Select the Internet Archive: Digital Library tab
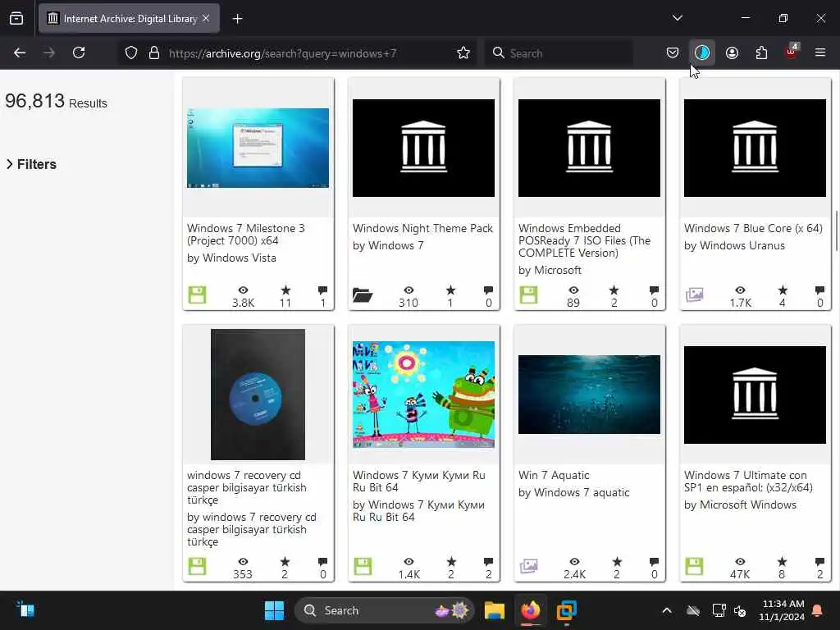Viewport: 840px width, 630px height. point(129,19)
